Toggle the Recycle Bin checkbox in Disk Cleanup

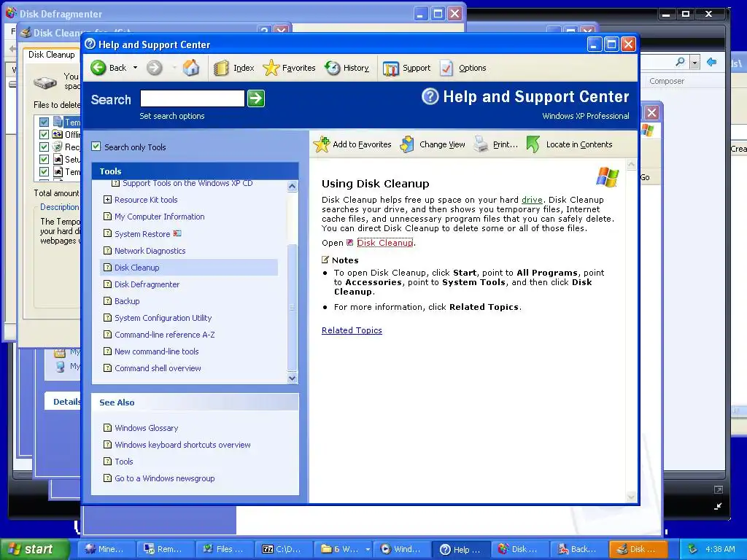click(x=44, y=147)
